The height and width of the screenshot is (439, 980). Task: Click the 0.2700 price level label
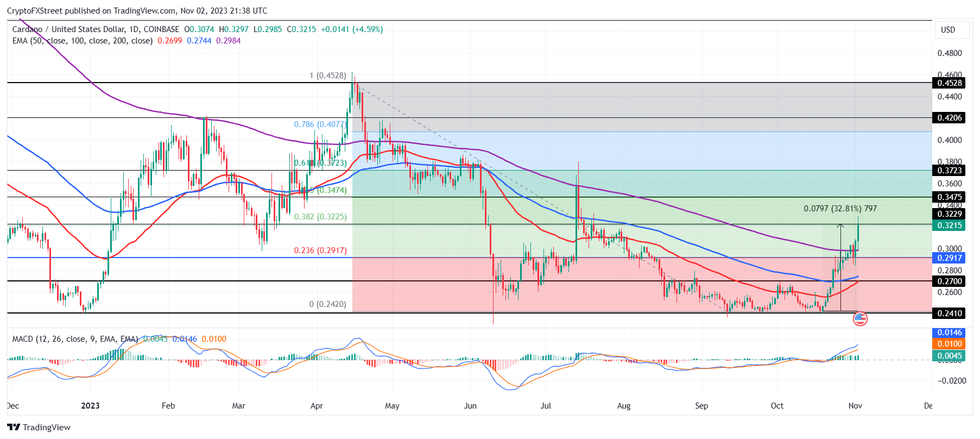point(949,281)
